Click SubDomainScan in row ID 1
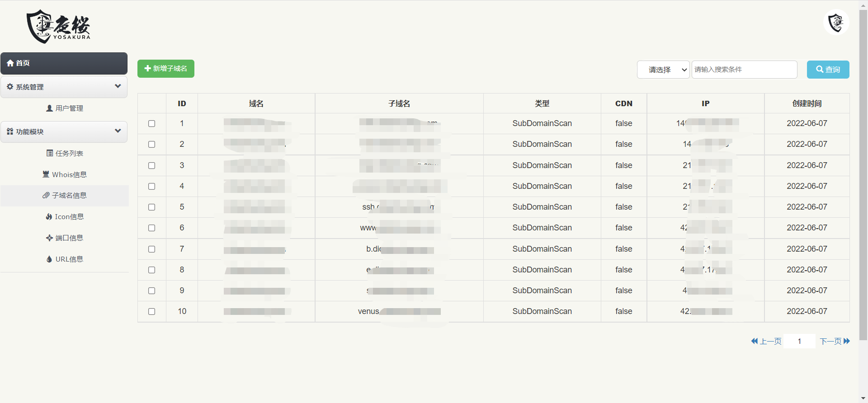 click(542, 123)
